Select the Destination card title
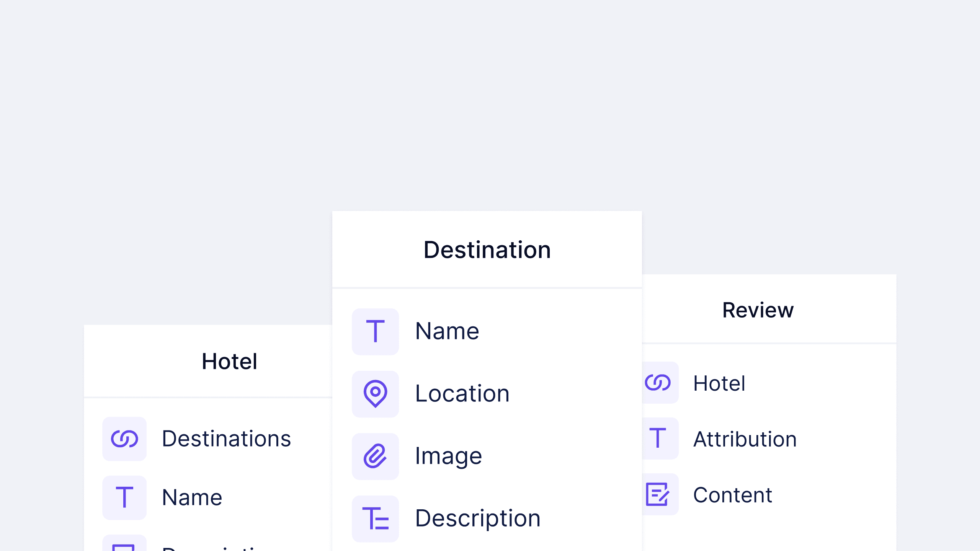 487,250
